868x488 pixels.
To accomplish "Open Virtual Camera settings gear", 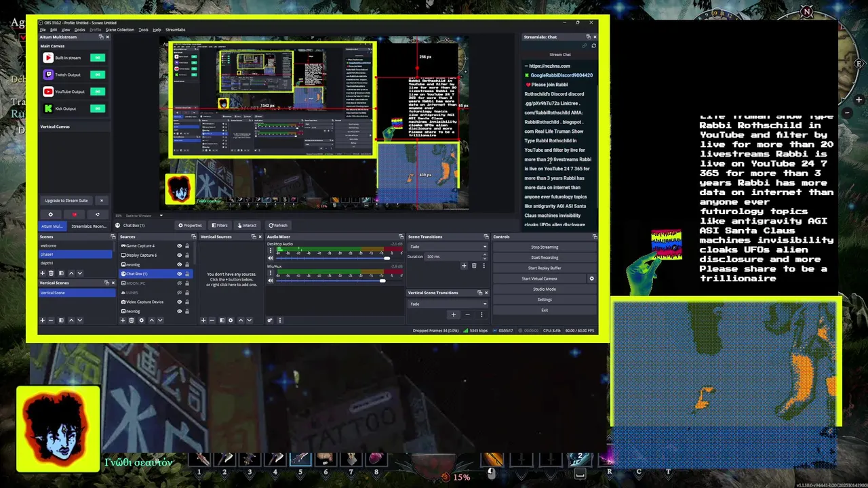I will click(591, 279).
